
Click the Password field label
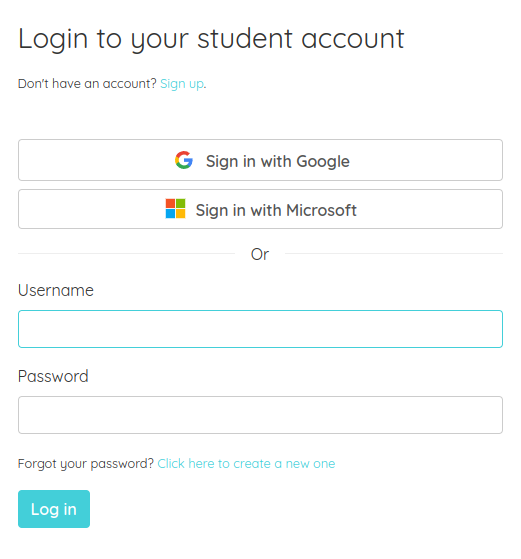pyautogui.click(x=53, y=376)
